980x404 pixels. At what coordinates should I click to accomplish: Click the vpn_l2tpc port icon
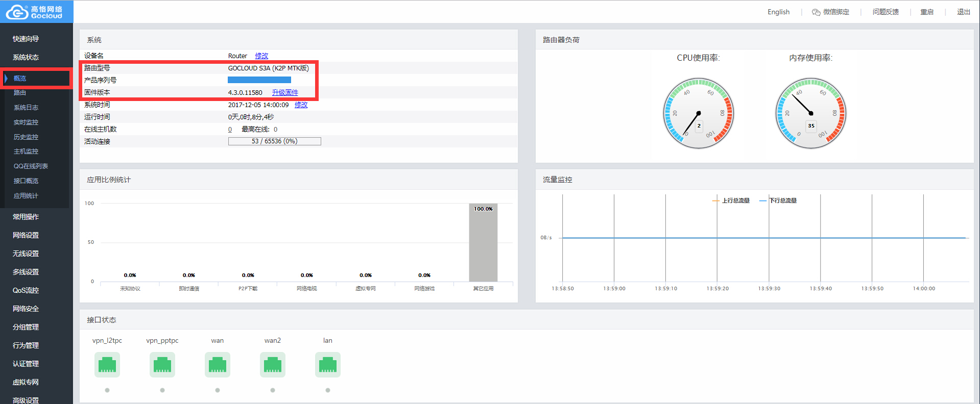pyautogui.click(x=107, y=365)
